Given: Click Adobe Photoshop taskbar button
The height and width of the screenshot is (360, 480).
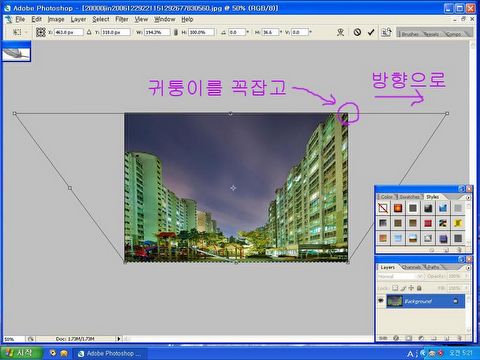Looking at the screenshot, I should click(x=110, y=353).
